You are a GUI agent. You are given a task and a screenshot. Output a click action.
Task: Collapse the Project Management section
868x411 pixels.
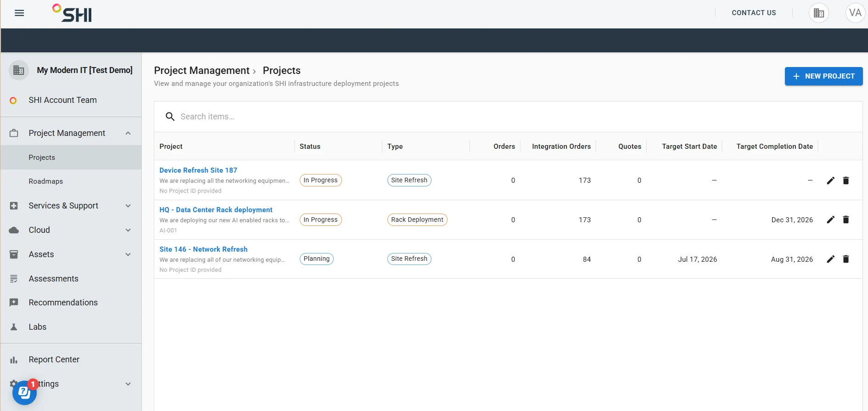tap(128, 133)
